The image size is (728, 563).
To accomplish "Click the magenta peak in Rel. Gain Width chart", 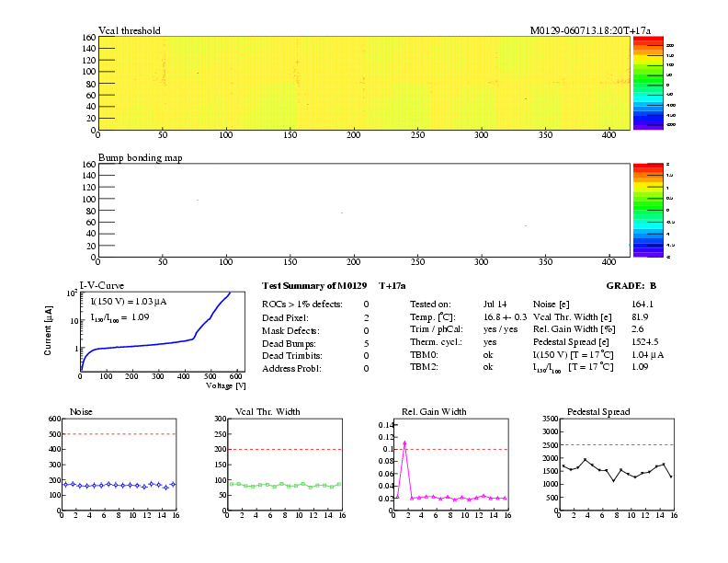I will tap(404, 443).
